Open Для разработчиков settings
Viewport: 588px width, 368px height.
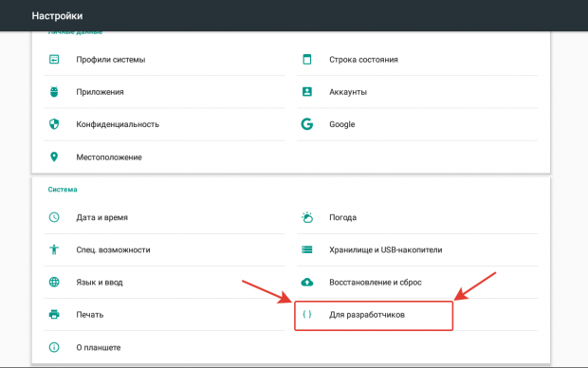click(374, 315)
